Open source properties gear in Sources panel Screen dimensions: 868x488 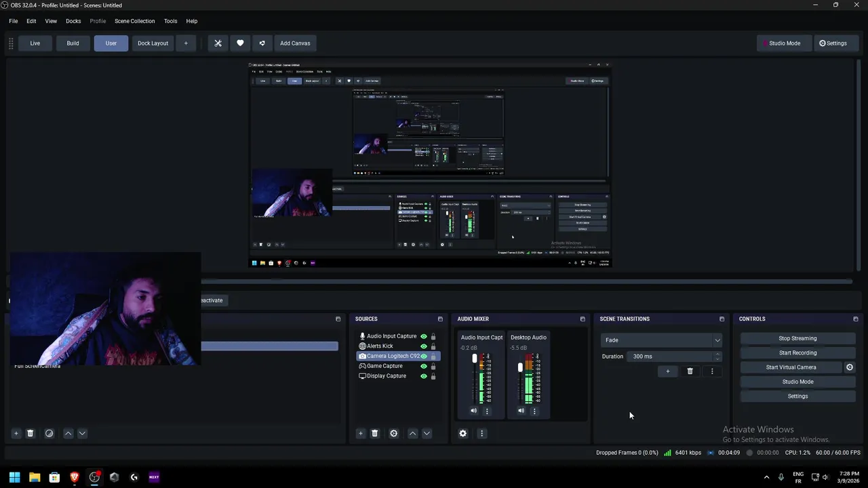pyautogui.click(x=393, y=434)
